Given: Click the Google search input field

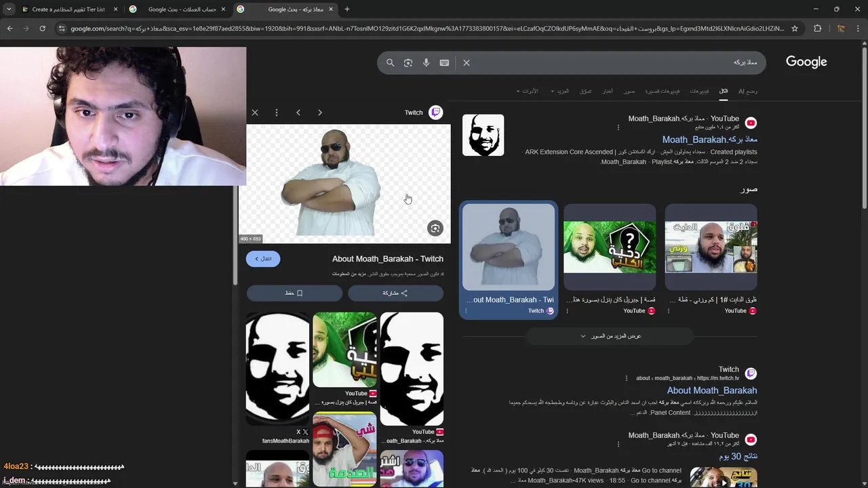Looking at the screenshot, I should tap(610, 62).
